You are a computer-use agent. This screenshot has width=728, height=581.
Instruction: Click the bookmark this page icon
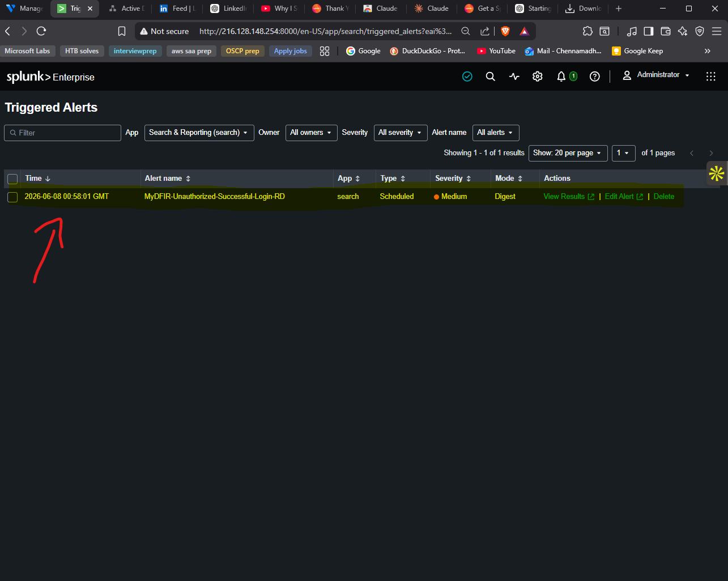(122, 31)
